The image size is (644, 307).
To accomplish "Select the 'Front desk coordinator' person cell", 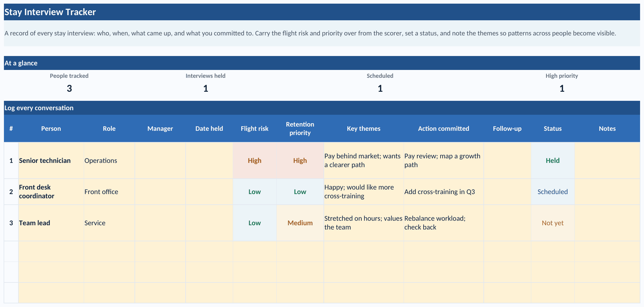I will tap(51, 192).
